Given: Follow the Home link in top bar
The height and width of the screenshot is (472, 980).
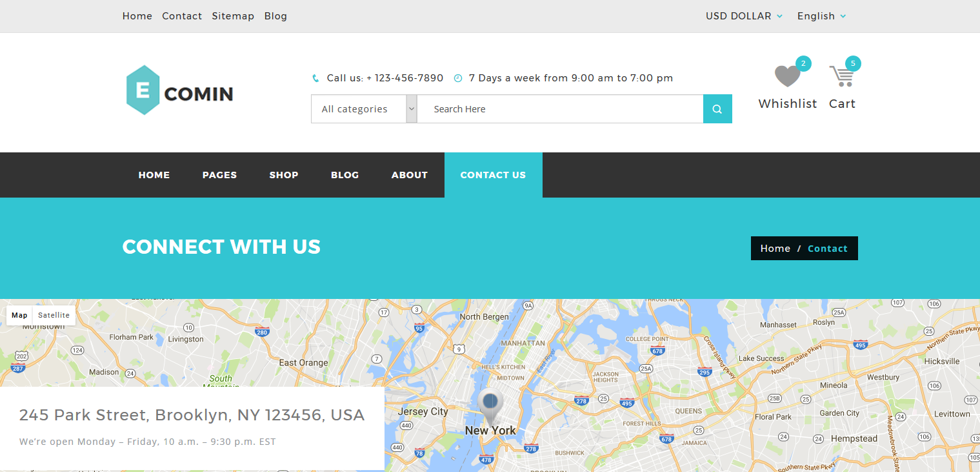Looking at the screenshot, I should pyautogui.click(x=137, y=16).
